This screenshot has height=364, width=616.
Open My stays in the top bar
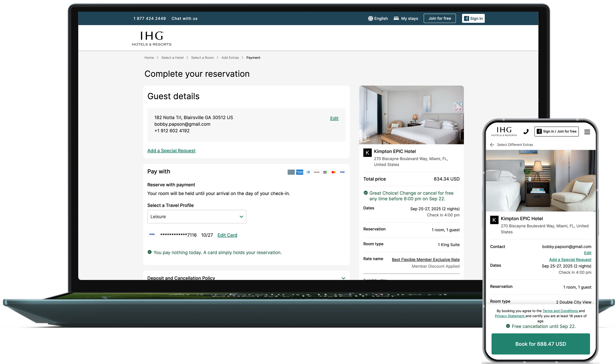pos(406,18)
